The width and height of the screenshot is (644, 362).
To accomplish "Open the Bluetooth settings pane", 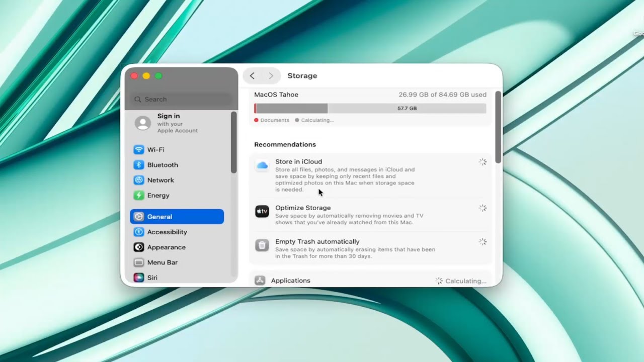I will coord(177,165).
